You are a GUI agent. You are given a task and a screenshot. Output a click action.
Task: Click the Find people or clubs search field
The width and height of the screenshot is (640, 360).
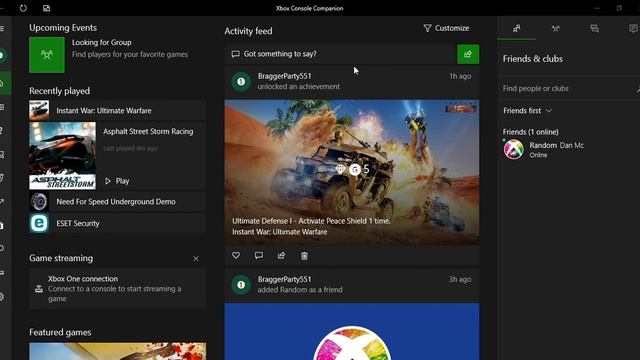coord(569,89)
